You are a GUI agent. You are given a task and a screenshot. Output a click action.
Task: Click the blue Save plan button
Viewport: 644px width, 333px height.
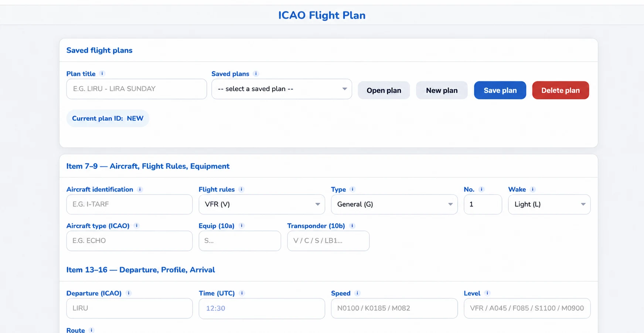tap(500, 90)
